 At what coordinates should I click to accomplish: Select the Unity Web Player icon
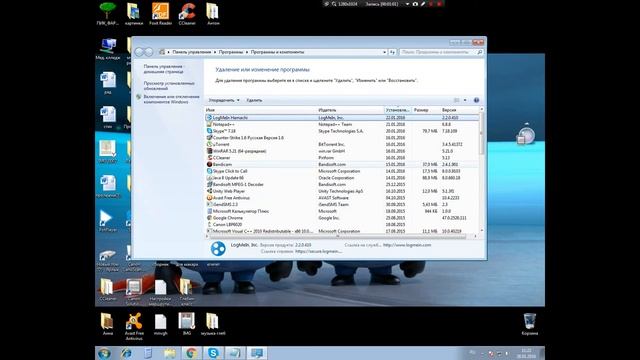[209, 191]
